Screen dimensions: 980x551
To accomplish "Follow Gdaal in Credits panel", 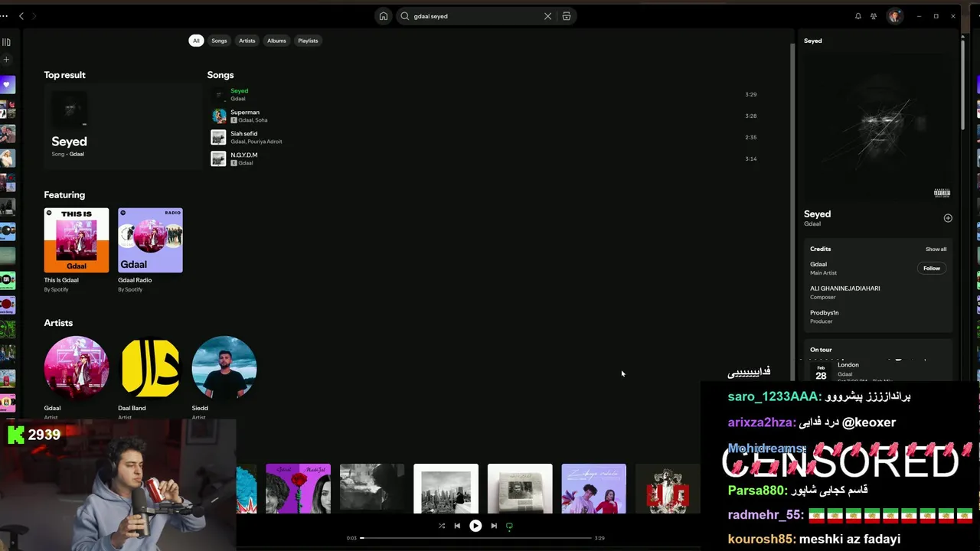I will [x=932, y=269].
